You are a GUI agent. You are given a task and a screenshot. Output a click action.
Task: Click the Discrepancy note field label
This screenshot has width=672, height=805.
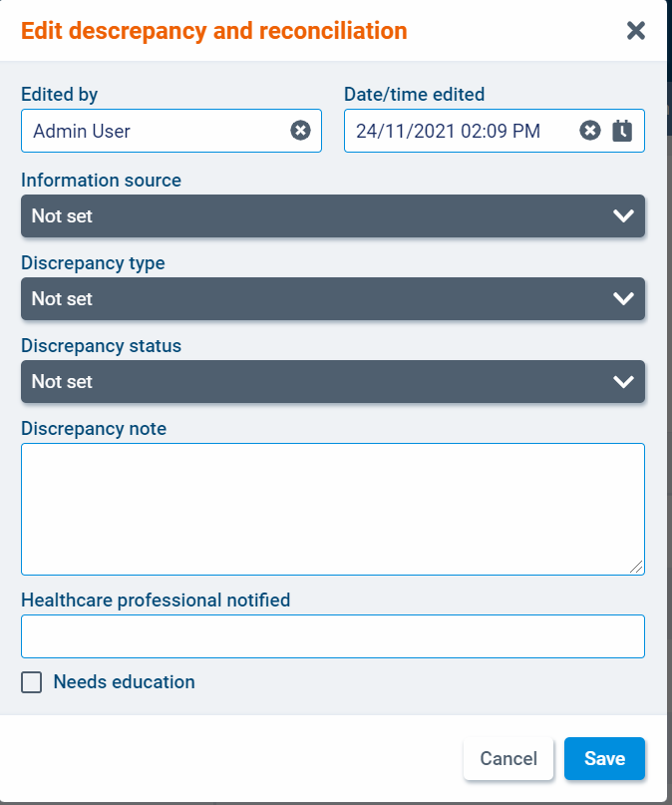tap(94, 429)
